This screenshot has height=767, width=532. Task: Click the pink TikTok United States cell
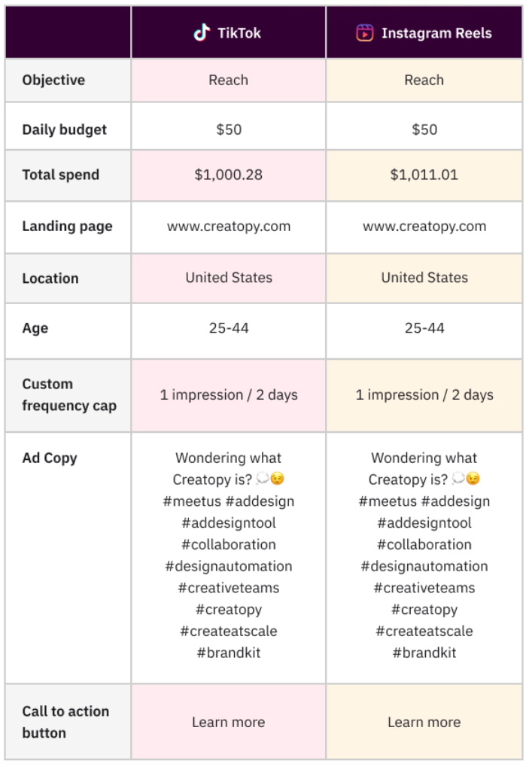click(x=228, y=278)
